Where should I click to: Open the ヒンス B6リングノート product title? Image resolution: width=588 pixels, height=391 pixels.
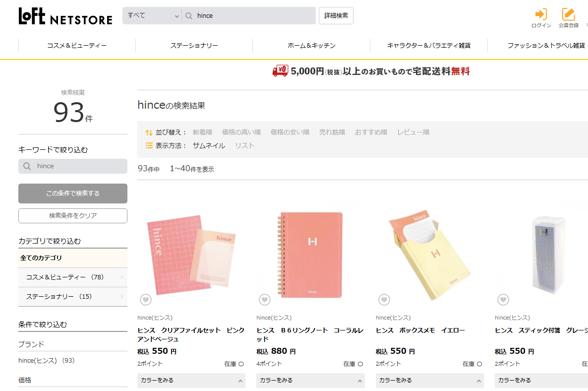pos(310,335)
